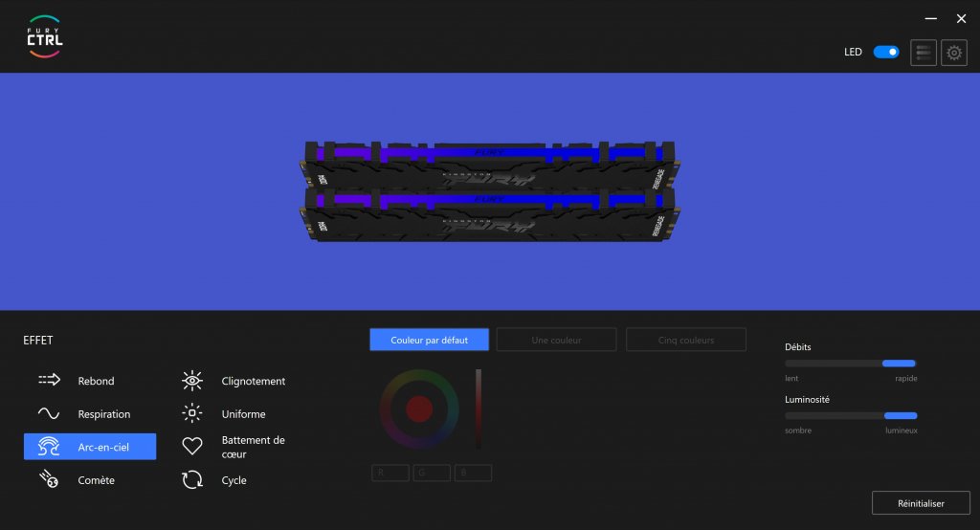This screenshot has height=530, width=980.
Task: Toggle the LED switch off
Action: point(886,52)
